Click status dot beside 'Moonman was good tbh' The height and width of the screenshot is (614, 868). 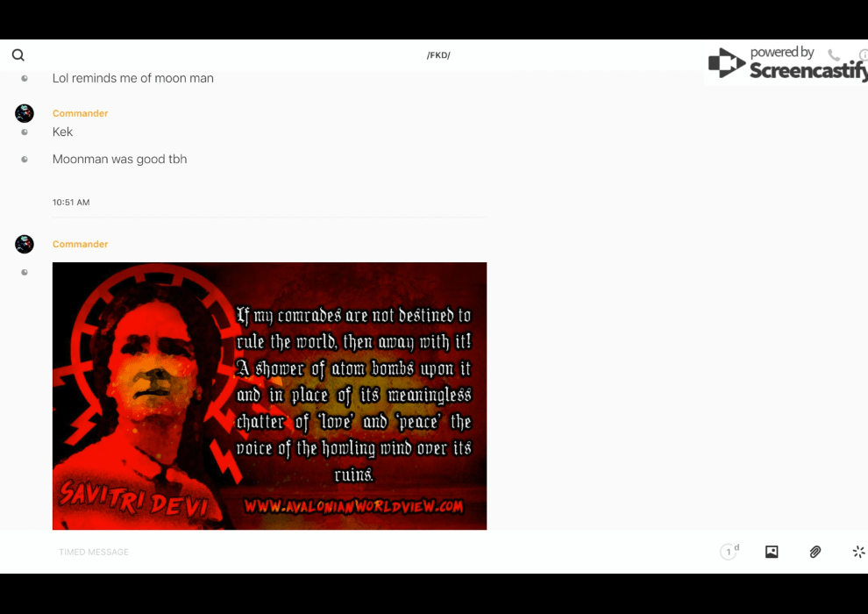25,160
